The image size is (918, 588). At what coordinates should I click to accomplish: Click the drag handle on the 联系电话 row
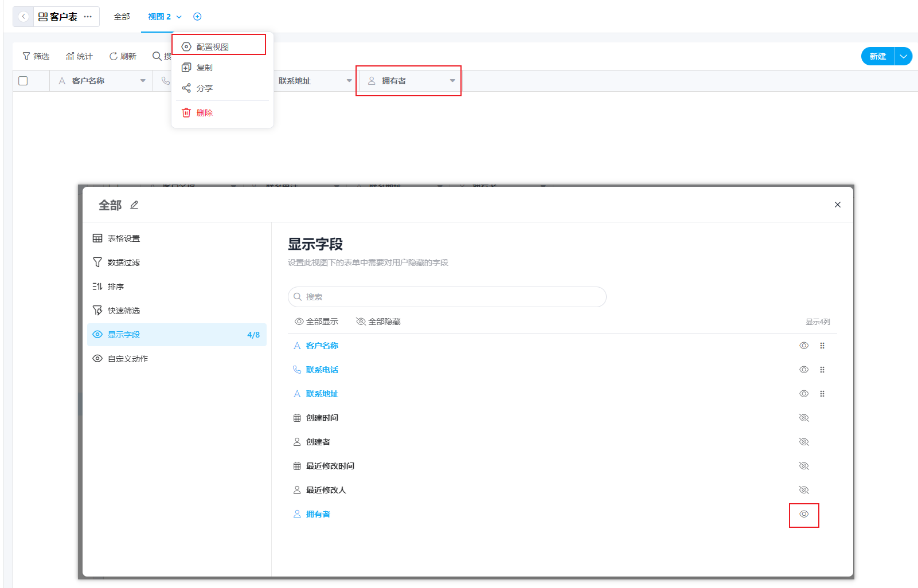click(822, 370)
